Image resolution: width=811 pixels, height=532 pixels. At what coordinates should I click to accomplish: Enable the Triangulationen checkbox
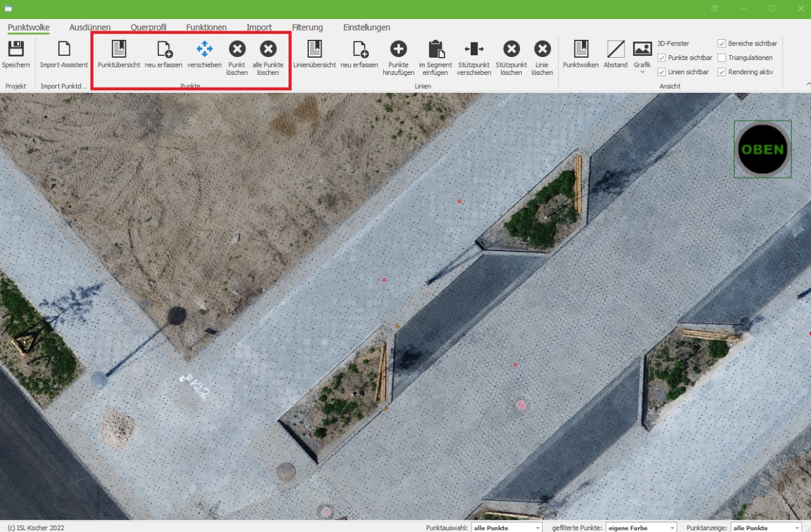point(722,58)
